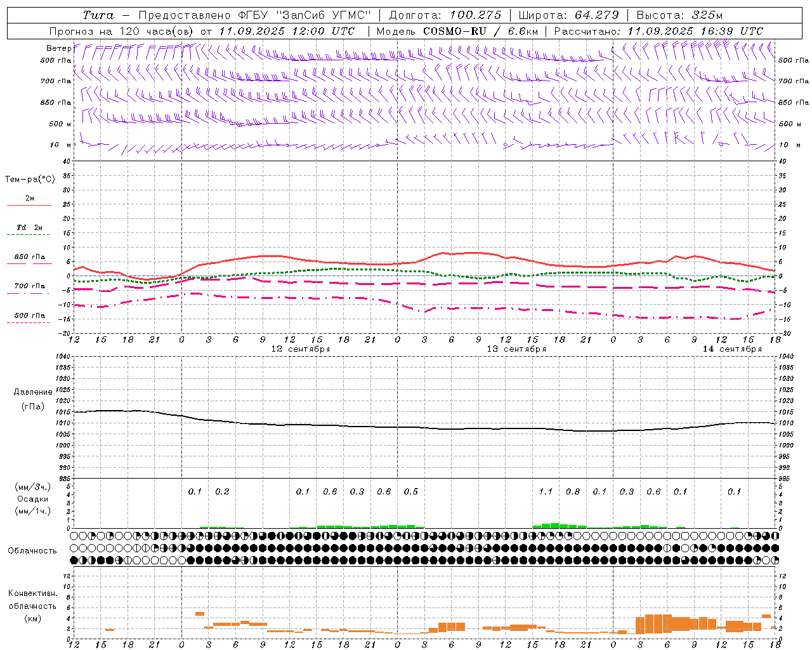Click the "(мм/1ч.)" precipitation unit label
The image size is (812, 650).
[x=32, y=511]
